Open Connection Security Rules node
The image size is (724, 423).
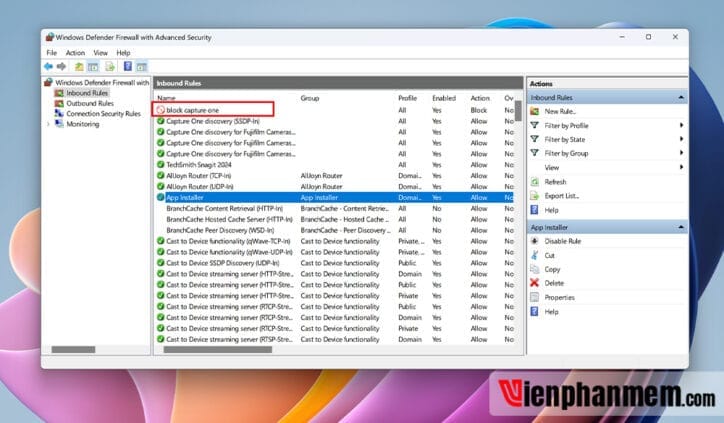[x=103, y=114]
